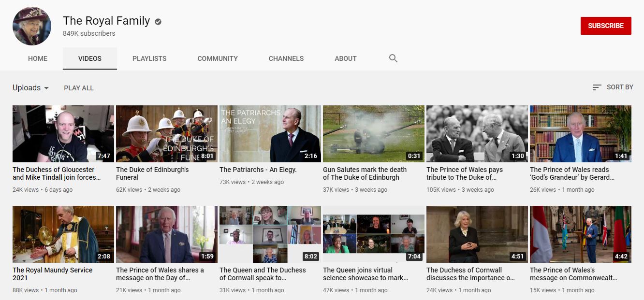The image size is (644, 300).
Task: Click the 7:04 duration badge
Action: pyautogui.click(x=414, y=257)
